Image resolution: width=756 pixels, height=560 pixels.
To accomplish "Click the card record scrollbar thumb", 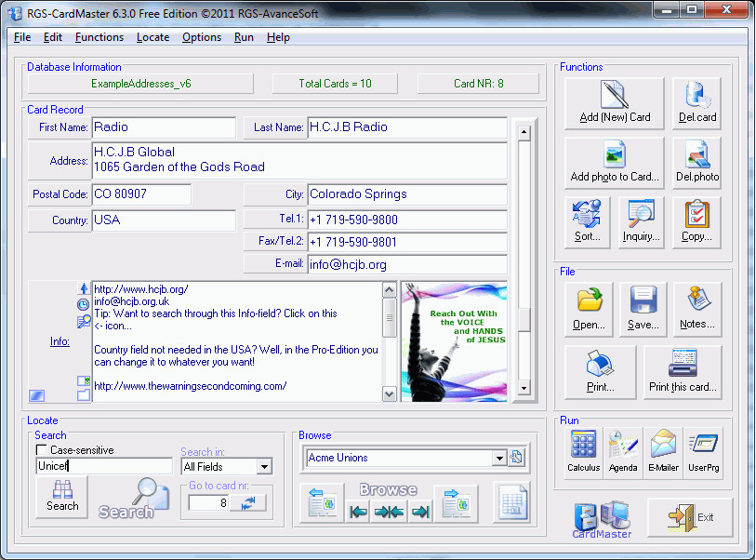I will point(524,320).
